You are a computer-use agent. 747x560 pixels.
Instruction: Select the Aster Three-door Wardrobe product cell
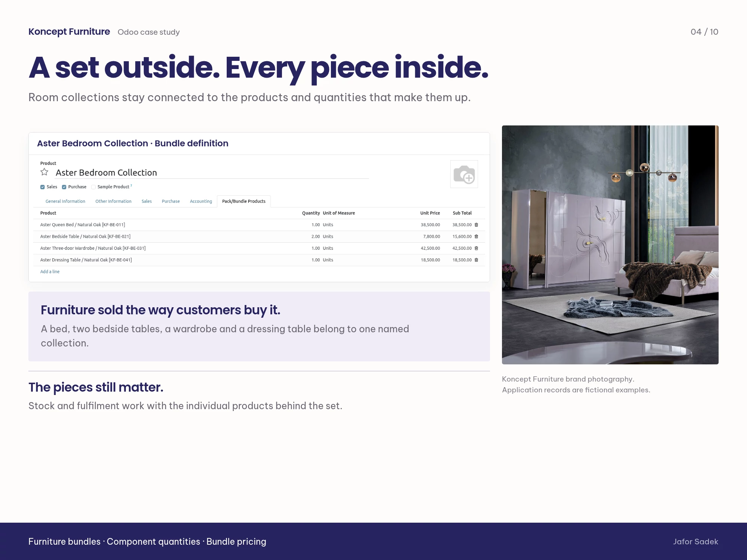point(93,248)
